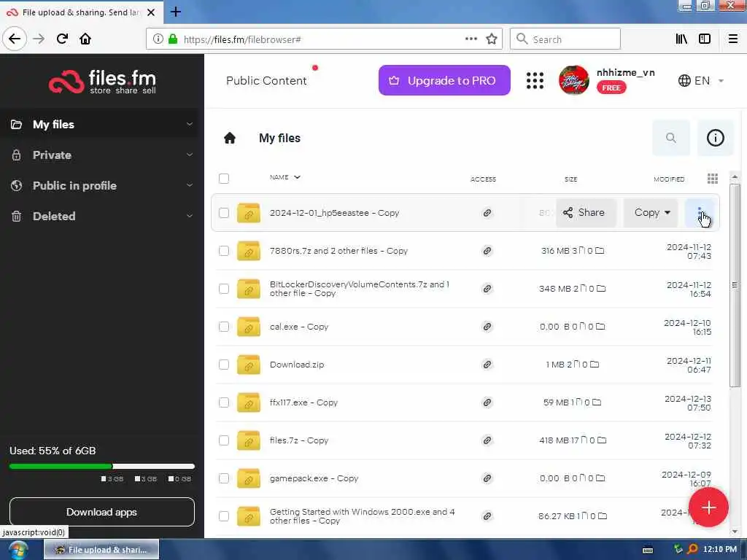Viewport: 747px width, 560px height.
Task: Click the red plus upload button
Action: [x=708, y=507]
